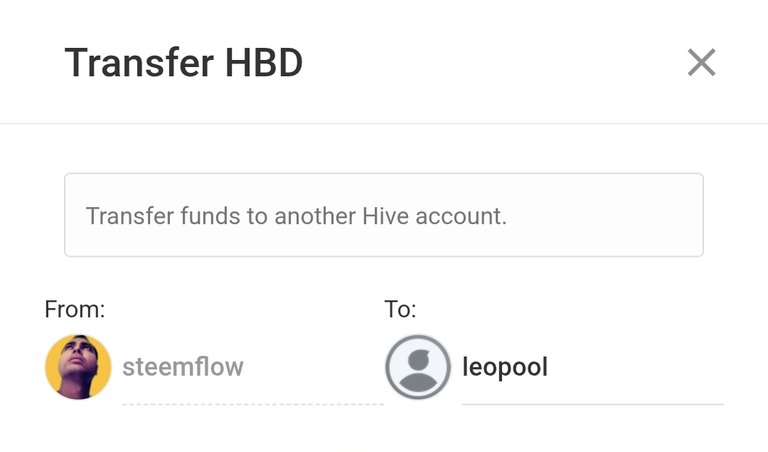The image size is (768, 452).
Task: Select the To: label
Action: click(x=400, y=309)
